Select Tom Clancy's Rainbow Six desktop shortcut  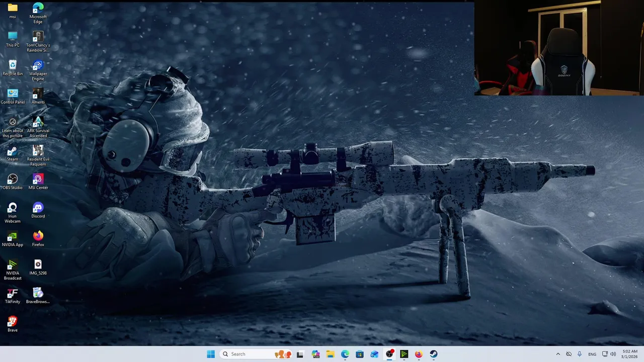(x=38, y=42)
